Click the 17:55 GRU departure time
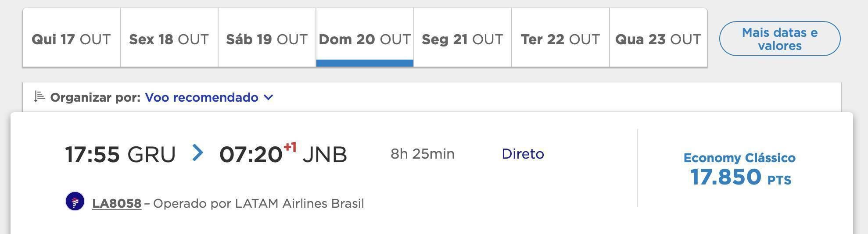 120,154
